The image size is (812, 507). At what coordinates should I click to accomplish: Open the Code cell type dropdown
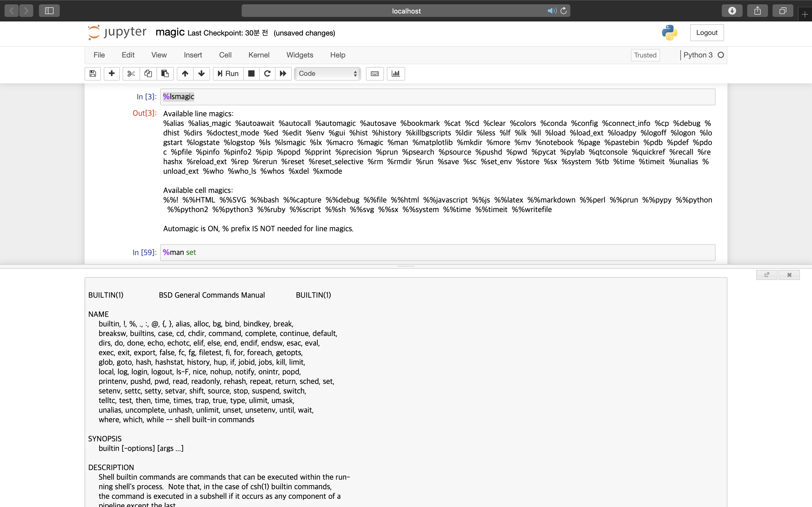click(x=328, y=74)
